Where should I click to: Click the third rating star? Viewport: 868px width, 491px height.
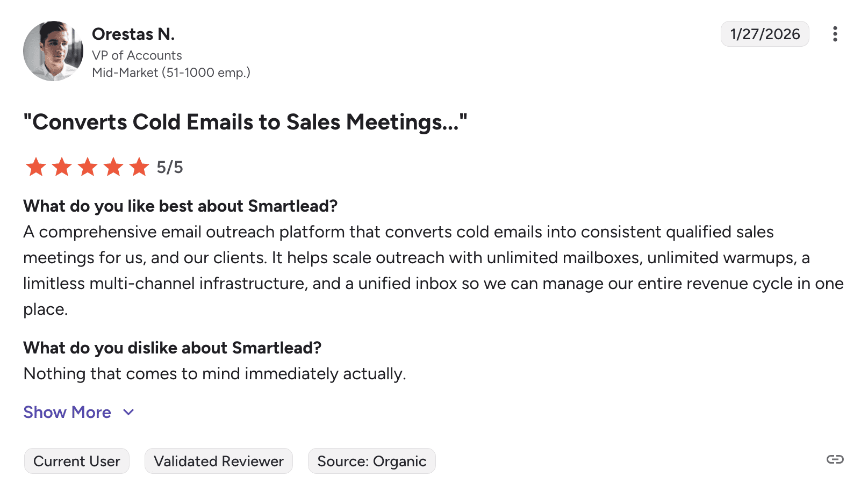click(x=88, y=167)
